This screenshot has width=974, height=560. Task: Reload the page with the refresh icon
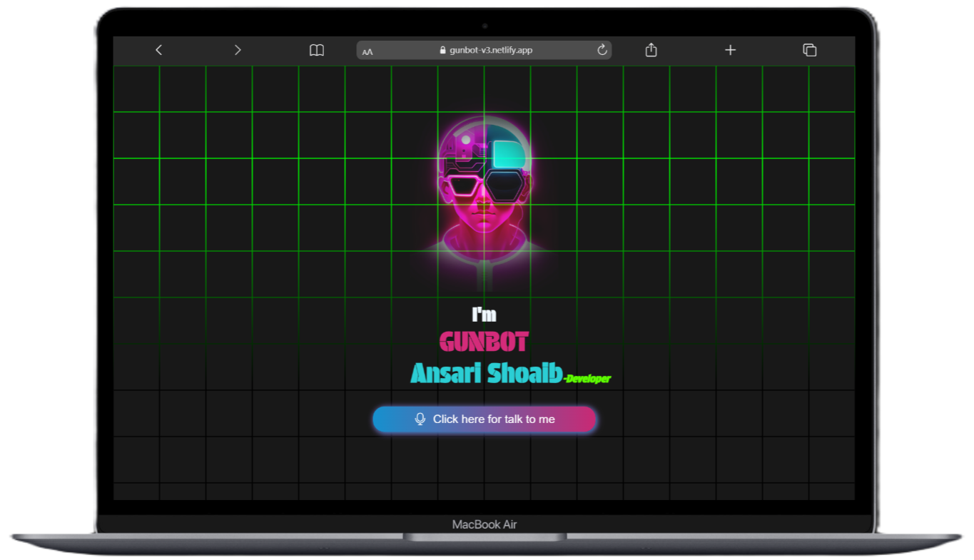tap(602, 50)
